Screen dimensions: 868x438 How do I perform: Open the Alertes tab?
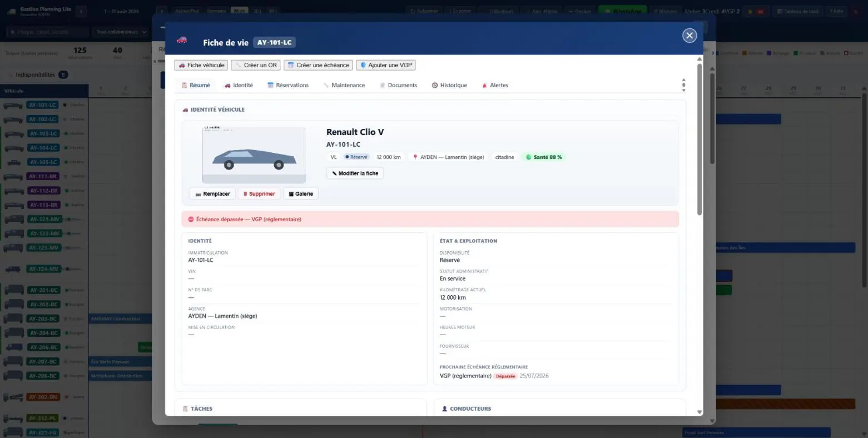pyautogui.click(x=495, y=85)
